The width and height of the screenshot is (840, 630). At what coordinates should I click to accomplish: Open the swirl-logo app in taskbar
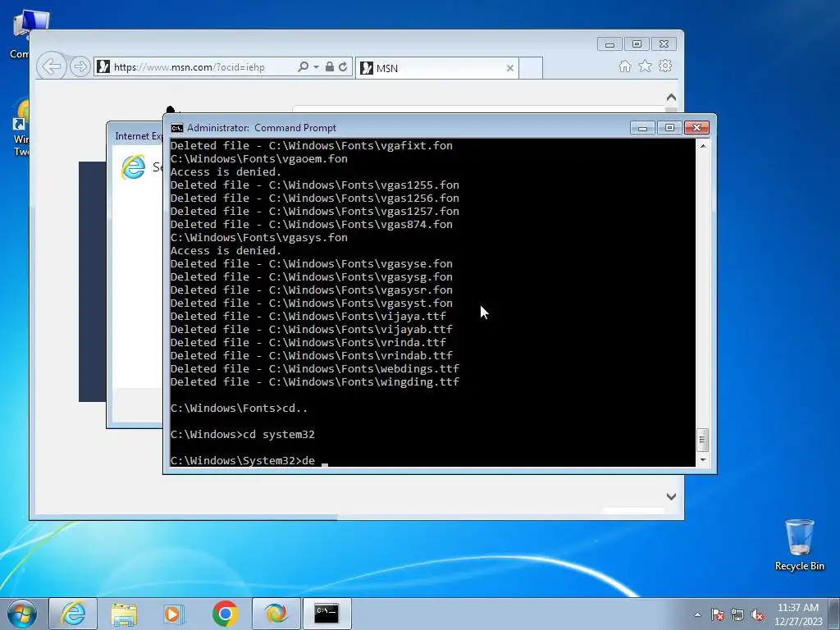[276, 614]
